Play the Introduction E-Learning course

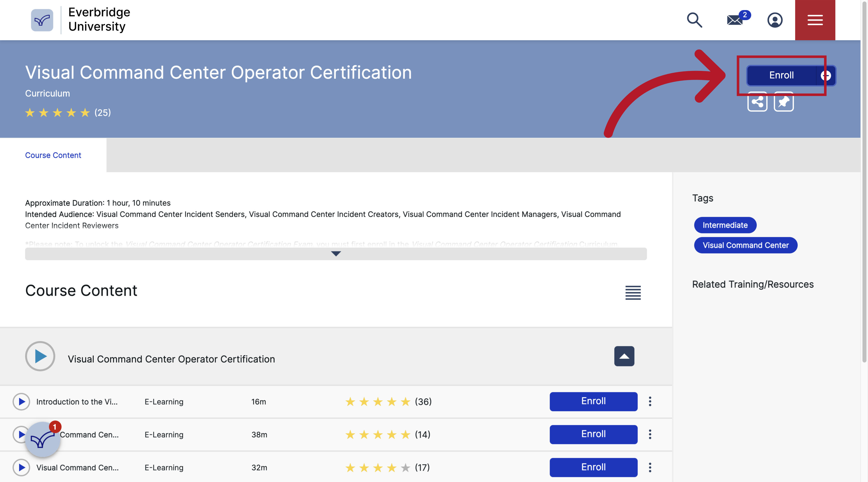point(21,401)
